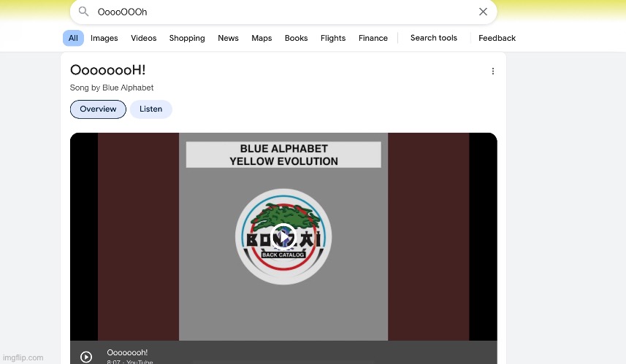The image size is (626, 364).
Task: Open the three-dot more options menu
Action: click(x=493, y=71)
